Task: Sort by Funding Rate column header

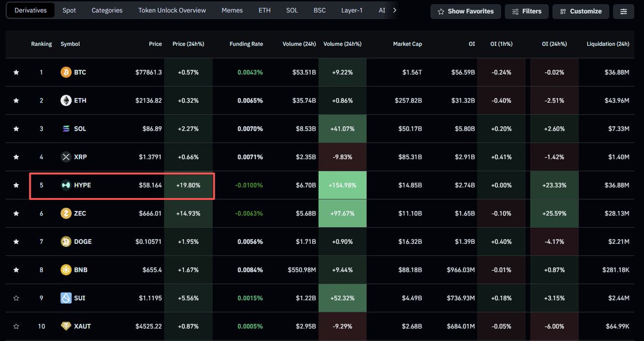Action: (x=246, y=44)
